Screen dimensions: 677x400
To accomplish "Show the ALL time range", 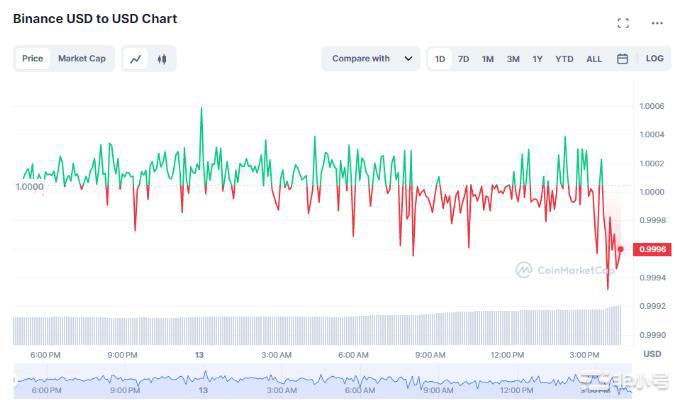I will coord(594,59).
